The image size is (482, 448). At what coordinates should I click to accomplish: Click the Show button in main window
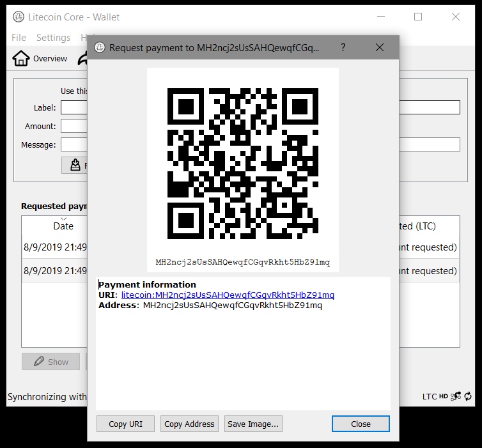[x=51, y=362]
